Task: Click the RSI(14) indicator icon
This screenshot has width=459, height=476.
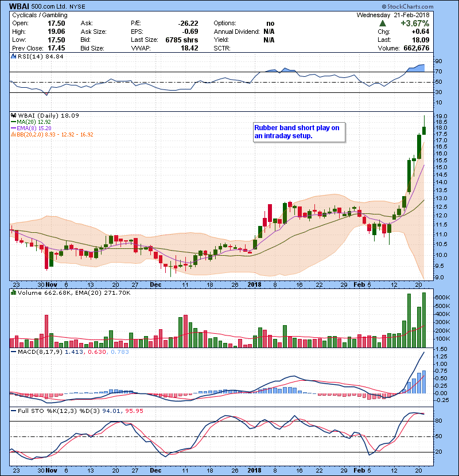Action: coord(13,56)
